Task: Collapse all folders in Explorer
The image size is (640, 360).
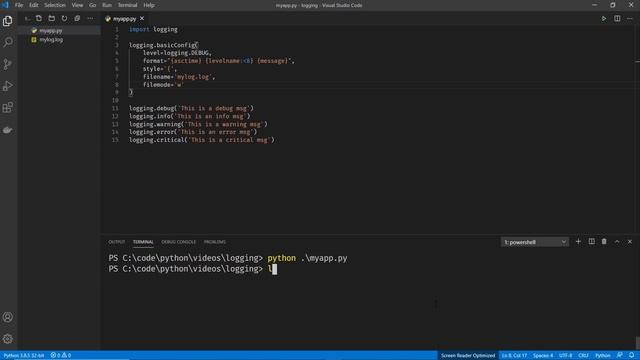Action: point(77,18)
